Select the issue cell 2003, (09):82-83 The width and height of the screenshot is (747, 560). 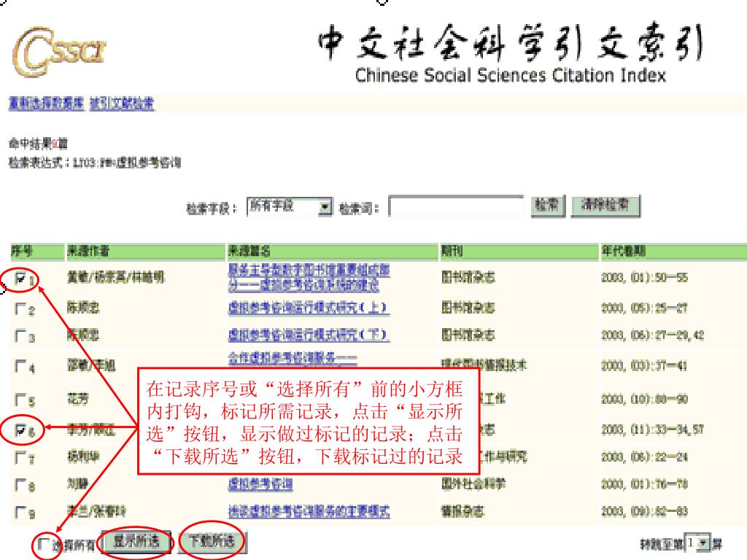[x=645, y=512]
